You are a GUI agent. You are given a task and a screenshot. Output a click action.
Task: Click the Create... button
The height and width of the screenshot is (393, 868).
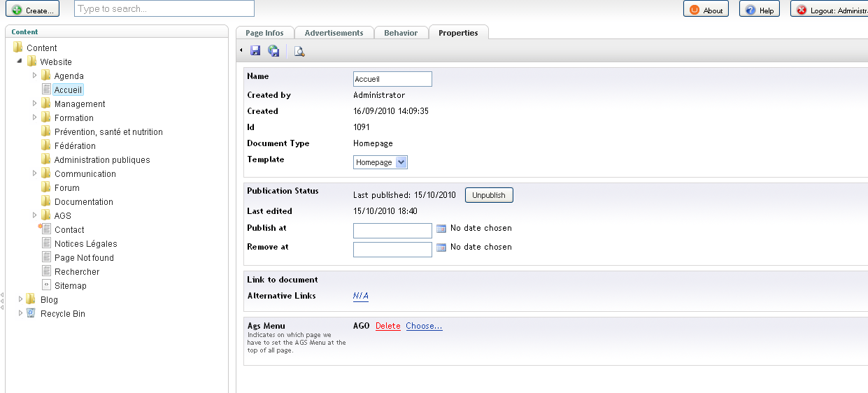[x=32, y=10]
